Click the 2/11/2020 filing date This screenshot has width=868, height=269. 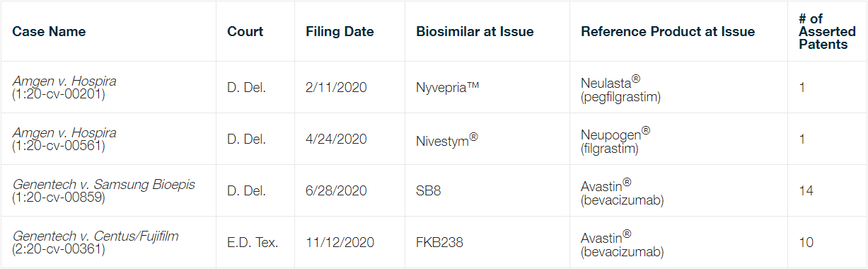click(x=336, y=88)
